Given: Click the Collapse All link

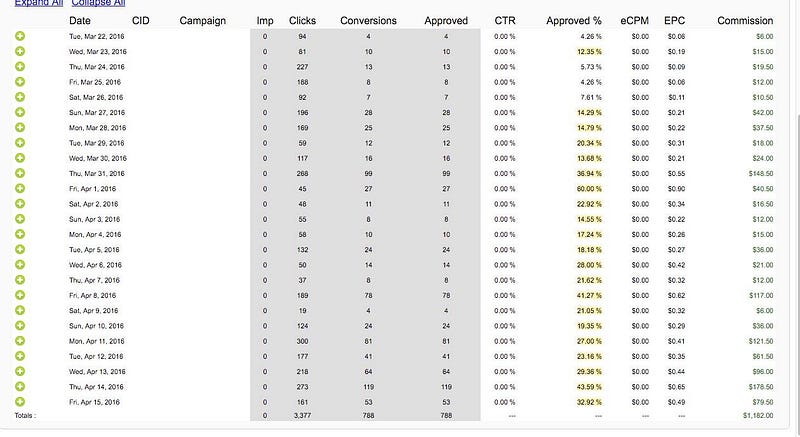Looking at the screenshot, I should (x=98, y=4).
